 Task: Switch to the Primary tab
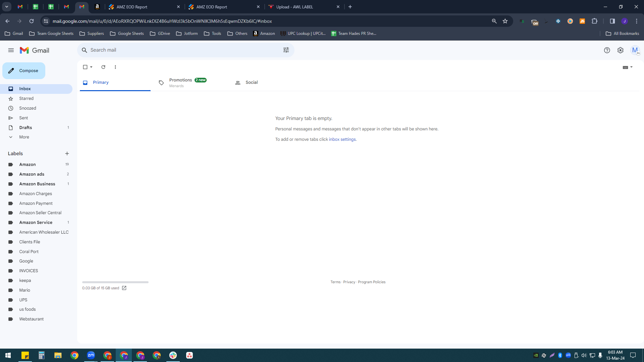[x=115, y=82]
